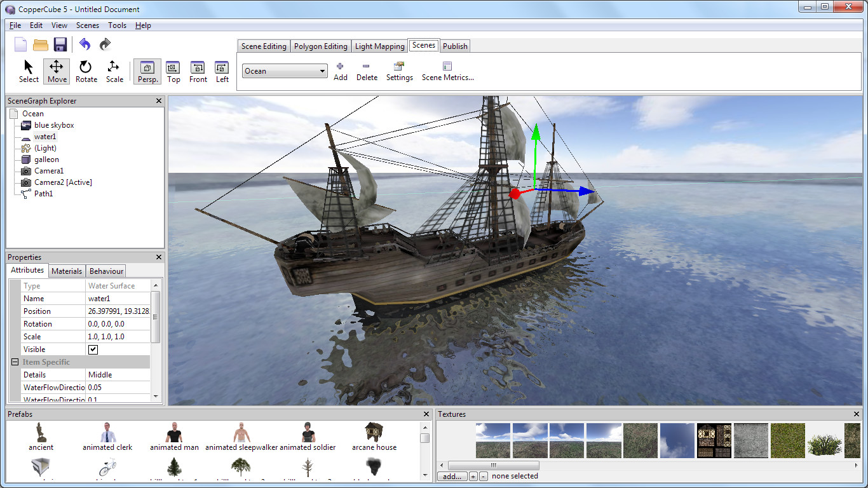The height and width of the screenshot is (488, 868).
Task: Select the Move tool
Action: tap(56, 71)
